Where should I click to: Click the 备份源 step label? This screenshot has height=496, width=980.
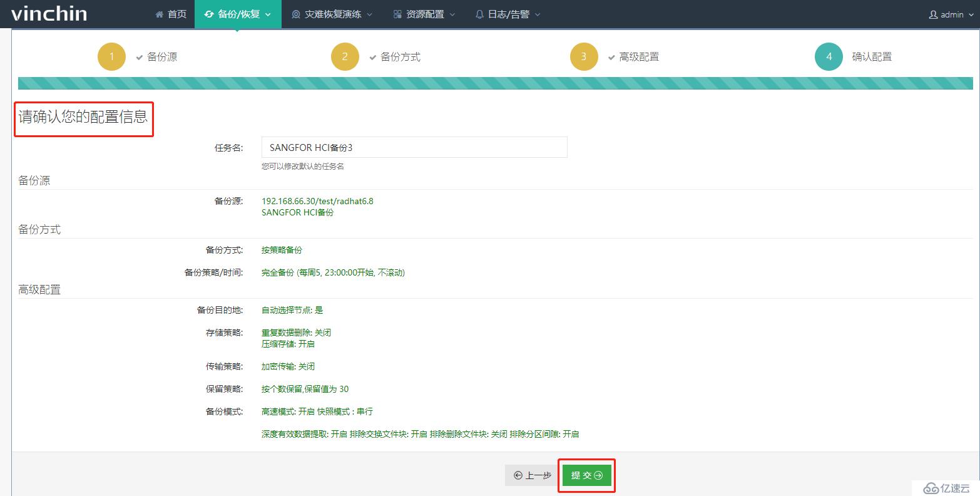pos(162,57)
